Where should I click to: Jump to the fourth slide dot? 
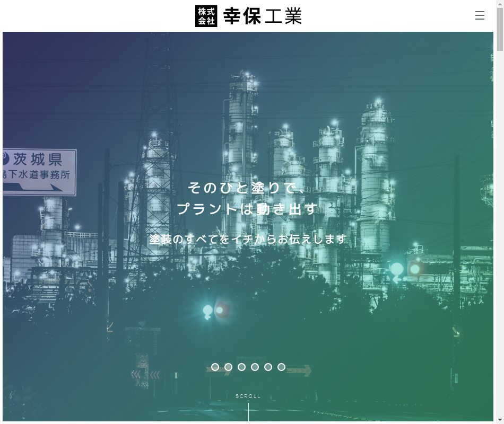tap(255, 367)
